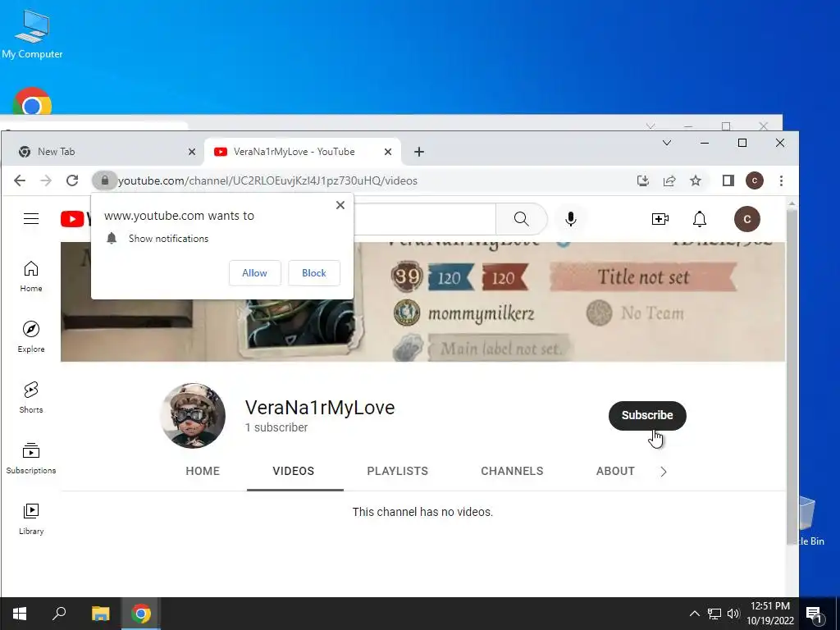Block YouTube notifications
Image resolution: width=840 pixels, height=630 pixels.
point(314,272)
